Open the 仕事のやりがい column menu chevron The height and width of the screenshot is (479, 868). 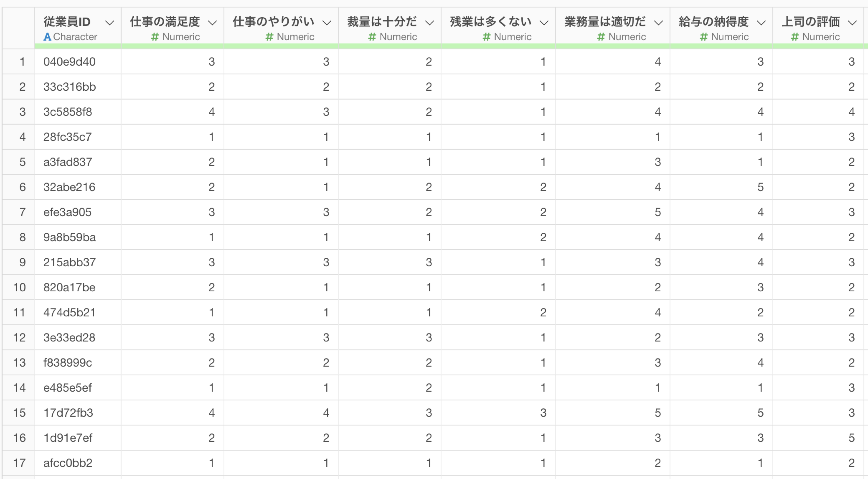click(327, 23)
